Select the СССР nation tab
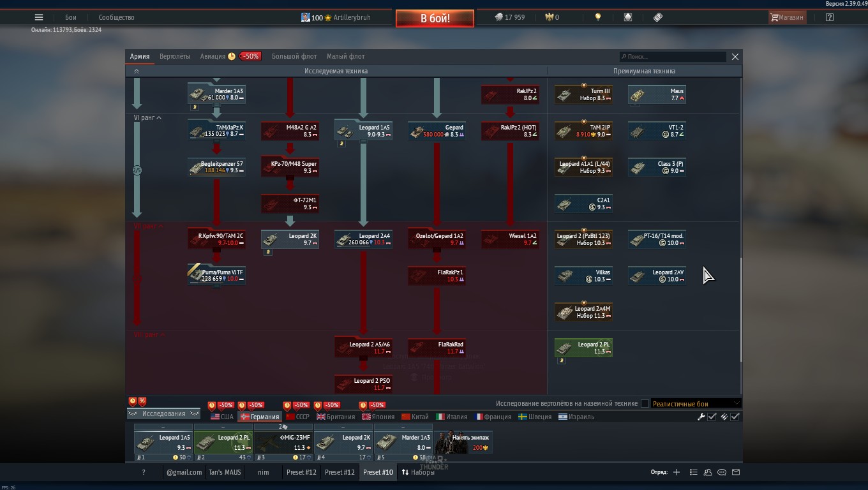This screenshot has width=868, height=490. (x=297, y=417)
